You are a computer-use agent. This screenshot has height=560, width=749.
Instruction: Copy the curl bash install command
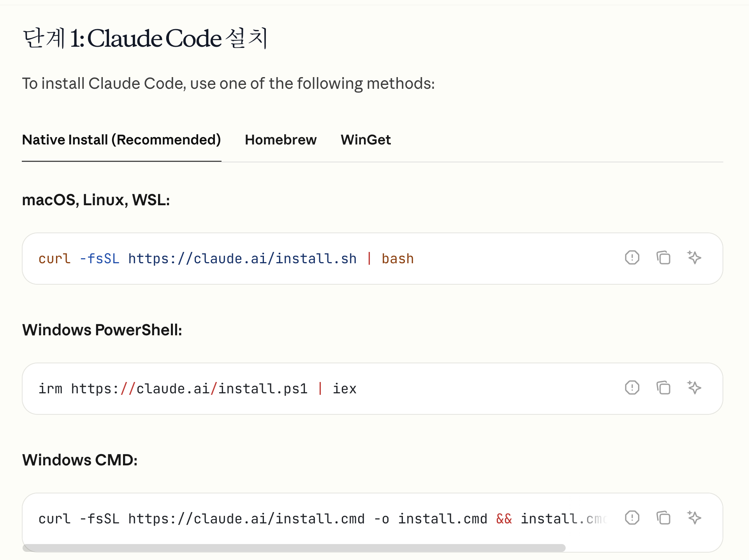(663, 258)
